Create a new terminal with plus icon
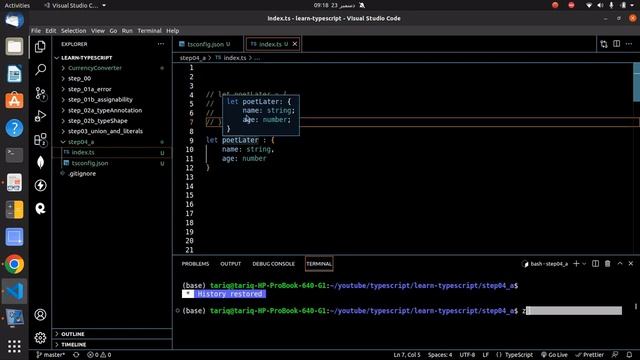This screenshot has height=360, width=640. [576, 264]
